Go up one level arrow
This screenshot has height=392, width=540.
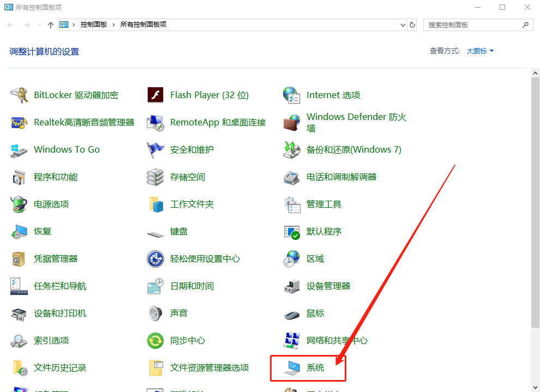(x=51, y=25)
